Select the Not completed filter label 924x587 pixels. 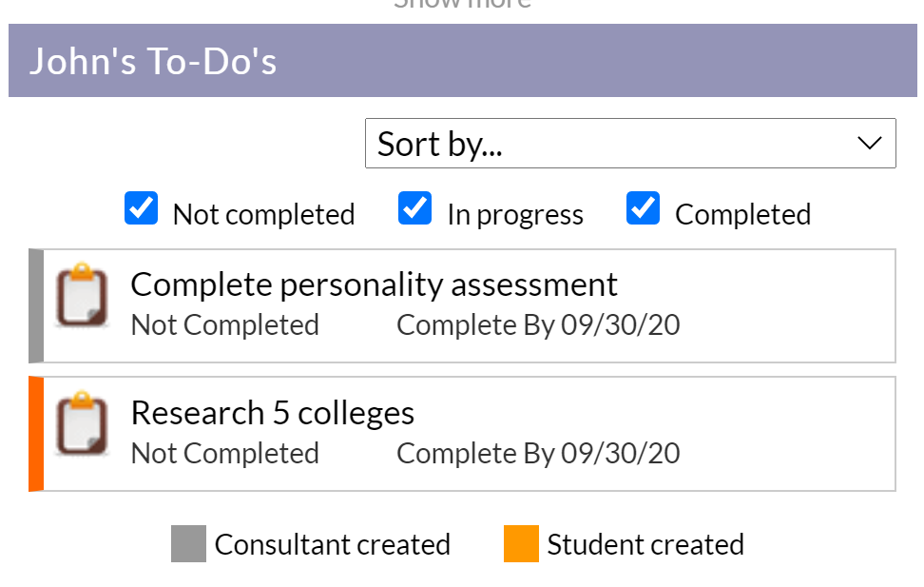263,215
